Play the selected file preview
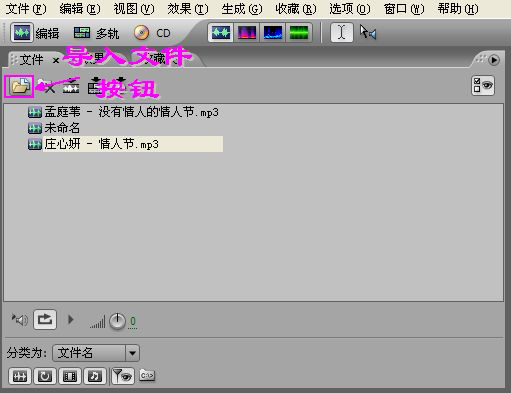 click(x=70, y=320)
